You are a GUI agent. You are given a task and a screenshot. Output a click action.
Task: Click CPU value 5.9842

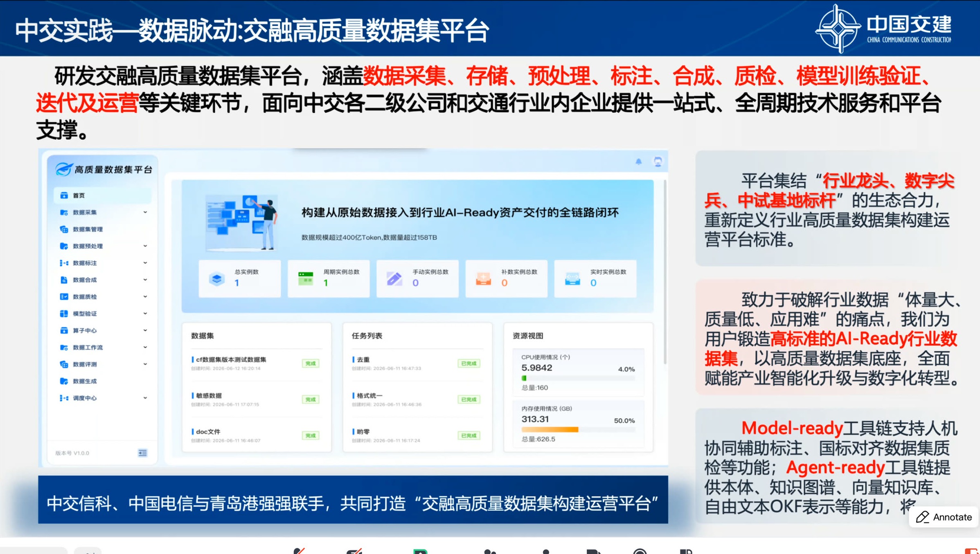(x=536, y=368)
